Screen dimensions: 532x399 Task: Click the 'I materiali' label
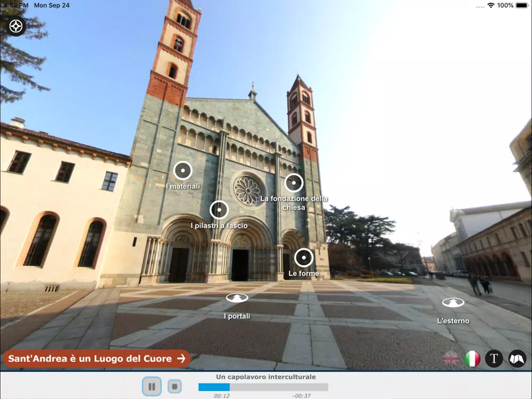[x=183, y=186]
